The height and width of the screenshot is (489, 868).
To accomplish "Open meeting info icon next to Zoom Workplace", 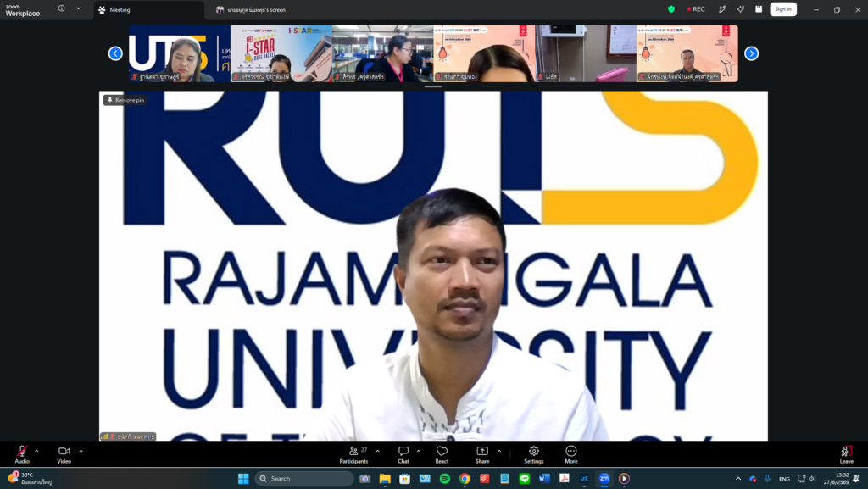I will [61, 8].
